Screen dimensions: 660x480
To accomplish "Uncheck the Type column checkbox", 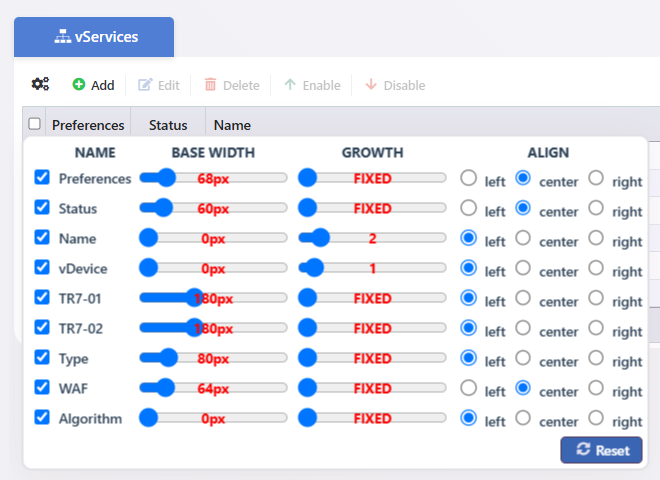I will [42, 357].
